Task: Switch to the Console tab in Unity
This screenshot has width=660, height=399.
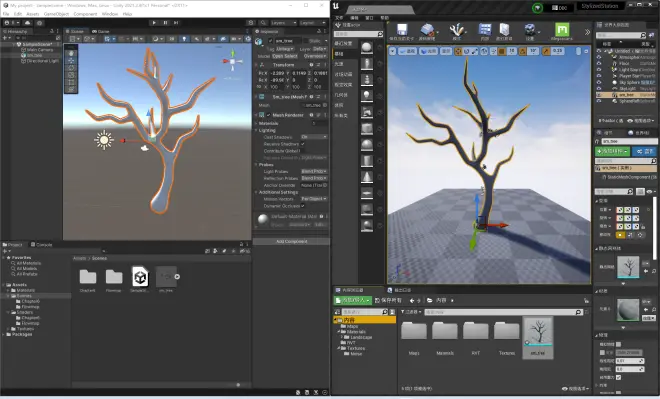Action: 42,245
